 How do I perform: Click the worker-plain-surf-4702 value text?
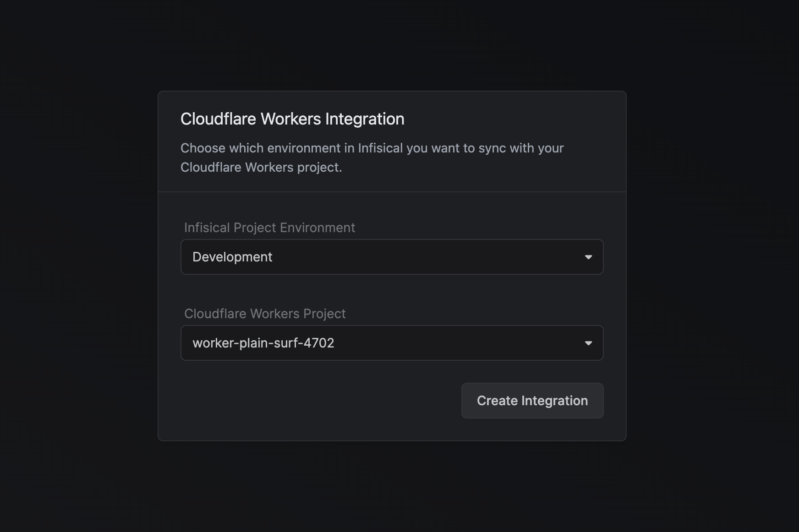[263, 343]
